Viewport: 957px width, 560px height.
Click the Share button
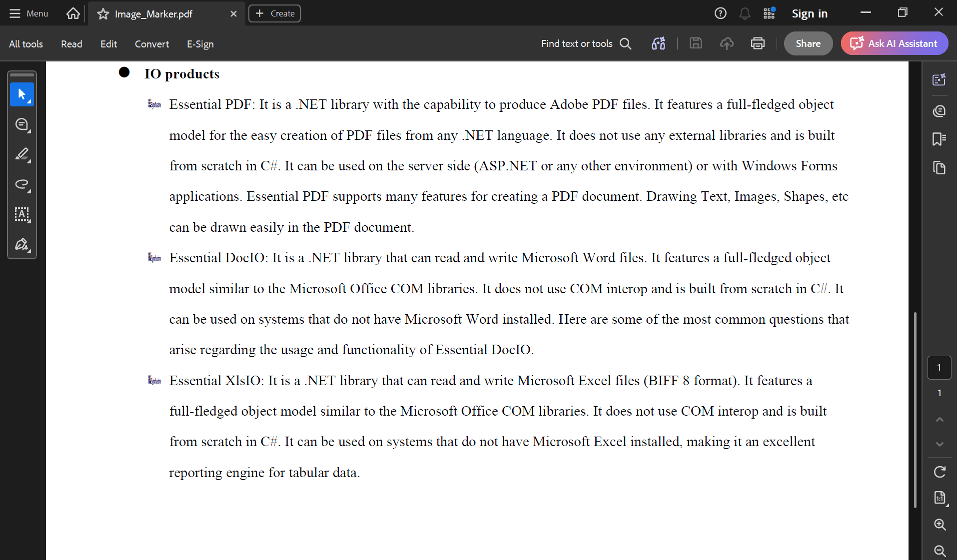click(808, 43)
